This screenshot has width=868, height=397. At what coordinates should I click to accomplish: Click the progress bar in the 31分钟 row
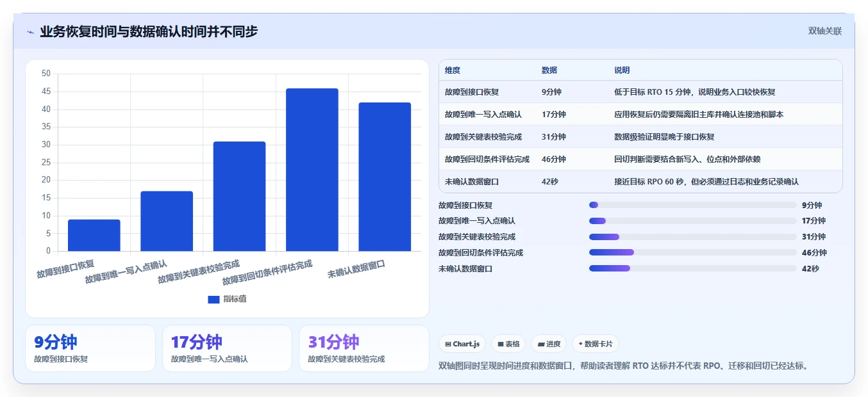[692, 237]
